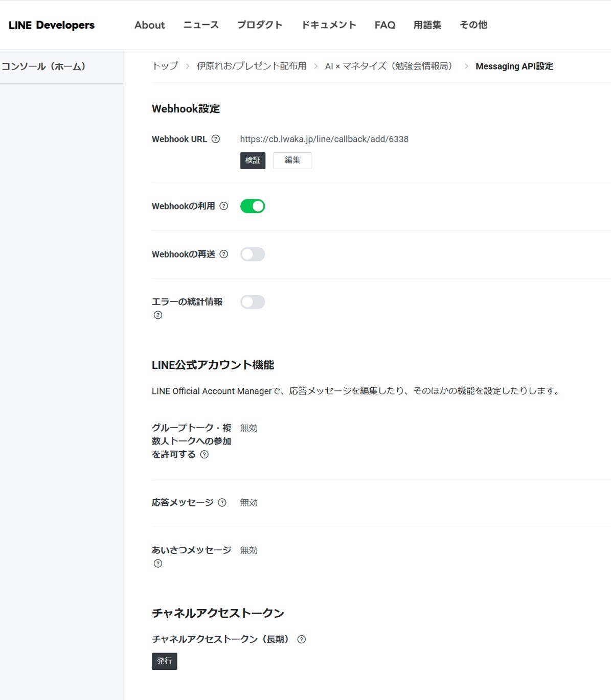
Task: Click the LINE Official Account Manager description text
Action: [356, 391]
